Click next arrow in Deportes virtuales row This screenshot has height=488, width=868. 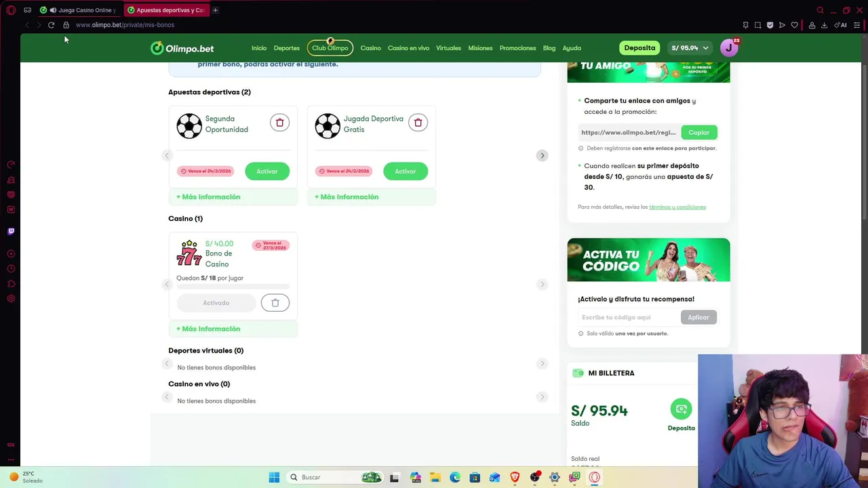542,363
